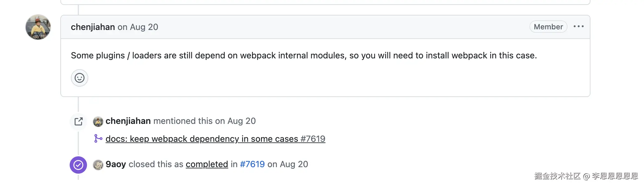The image size is (644, 186).
Task: Click the purple closed-as-completed check icon
Action: click(x=78, y=165)
